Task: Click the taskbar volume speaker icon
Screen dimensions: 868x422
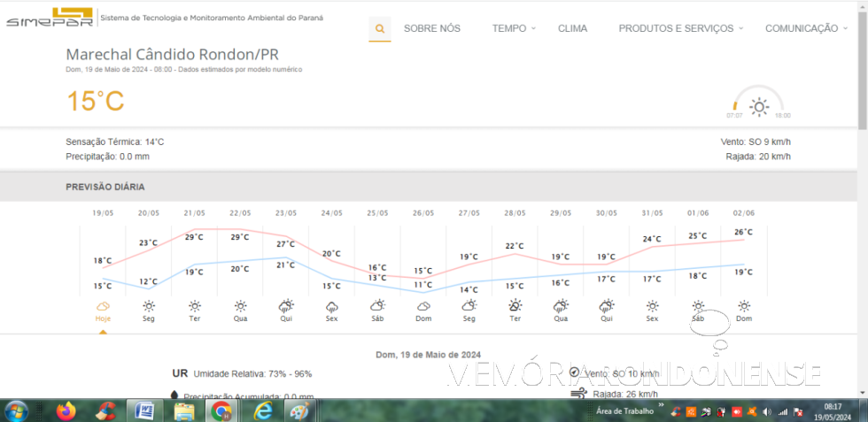Action: [x=767, y=411]
